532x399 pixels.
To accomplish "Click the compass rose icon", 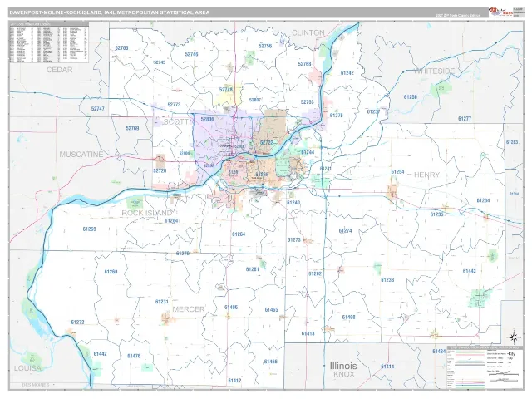I will click(514, 337).
